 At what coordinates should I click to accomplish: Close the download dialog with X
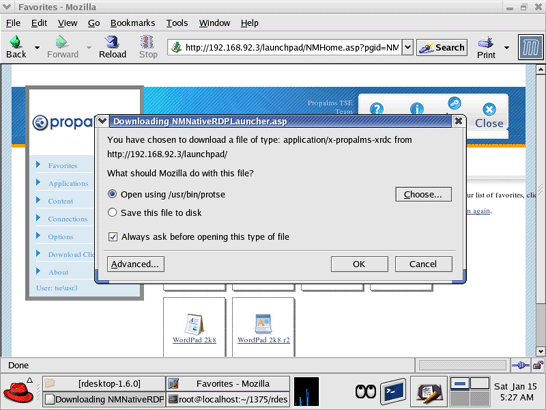click(459, 121)
